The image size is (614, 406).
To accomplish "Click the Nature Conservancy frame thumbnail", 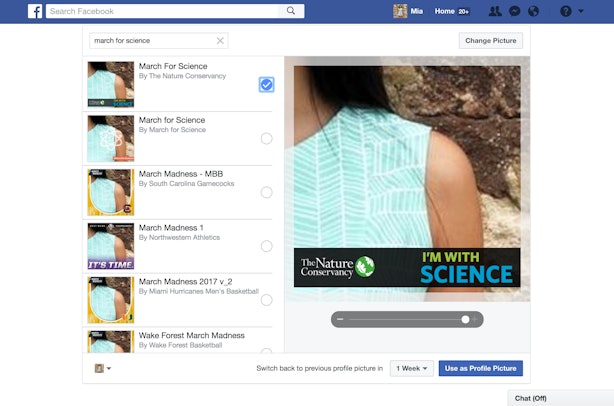I will pos(111,84).
